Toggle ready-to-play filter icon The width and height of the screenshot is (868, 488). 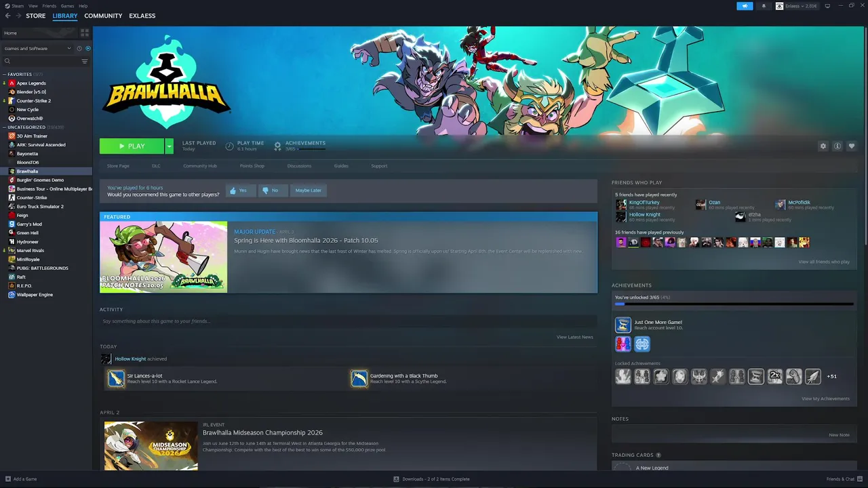(x=87, y=48)
